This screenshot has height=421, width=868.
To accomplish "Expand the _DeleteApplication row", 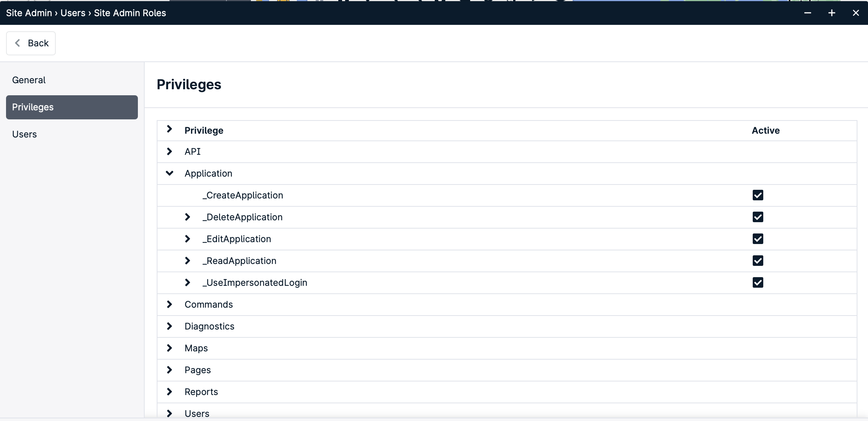I will click(x=188, y=217).
